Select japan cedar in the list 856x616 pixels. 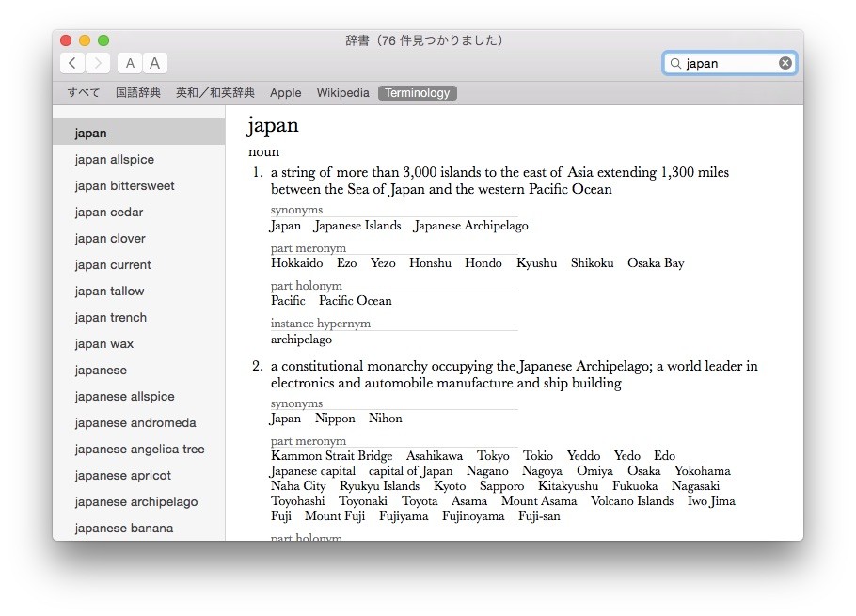tap(138, 212)
